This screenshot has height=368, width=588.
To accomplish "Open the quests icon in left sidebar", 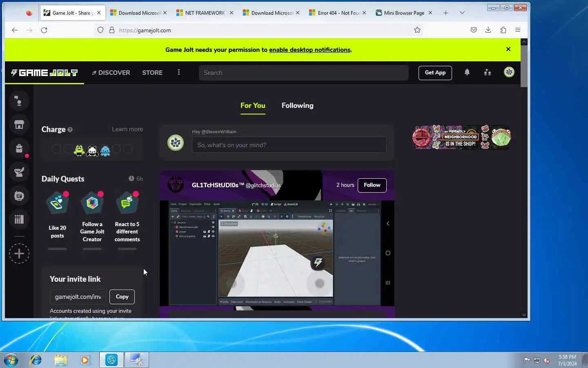I will pyautogui.click(x=19, y=172).
